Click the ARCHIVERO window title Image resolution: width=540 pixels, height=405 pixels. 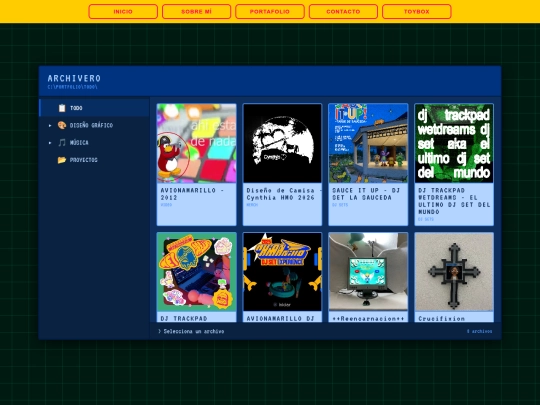74,78
